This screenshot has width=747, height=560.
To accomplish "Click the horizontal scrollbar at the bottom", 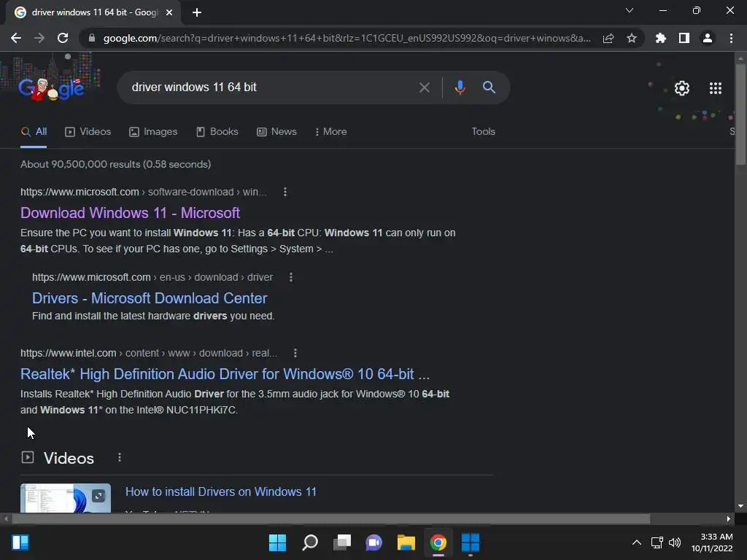I will coord(330,518).
